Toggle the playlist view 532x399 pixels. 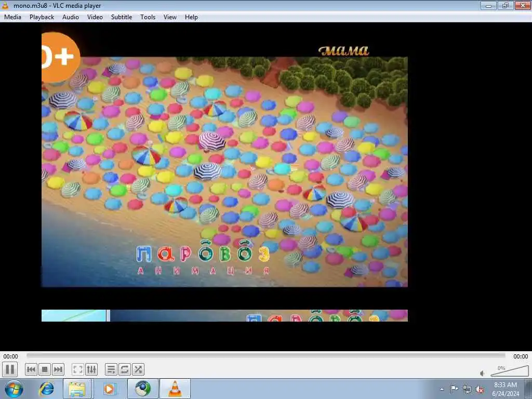(111, 369)
